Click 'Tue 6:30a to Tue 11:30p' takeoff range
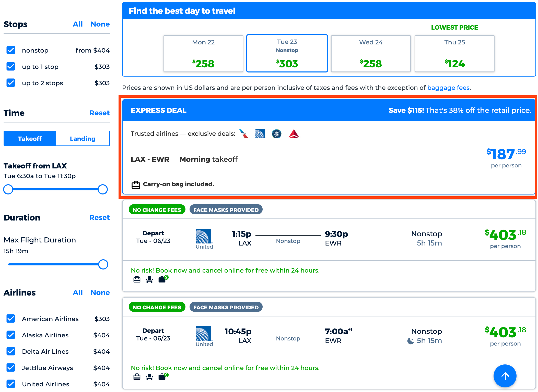This screenshot has width=538, height=392. pyautogui.click(x=40, y=176)
